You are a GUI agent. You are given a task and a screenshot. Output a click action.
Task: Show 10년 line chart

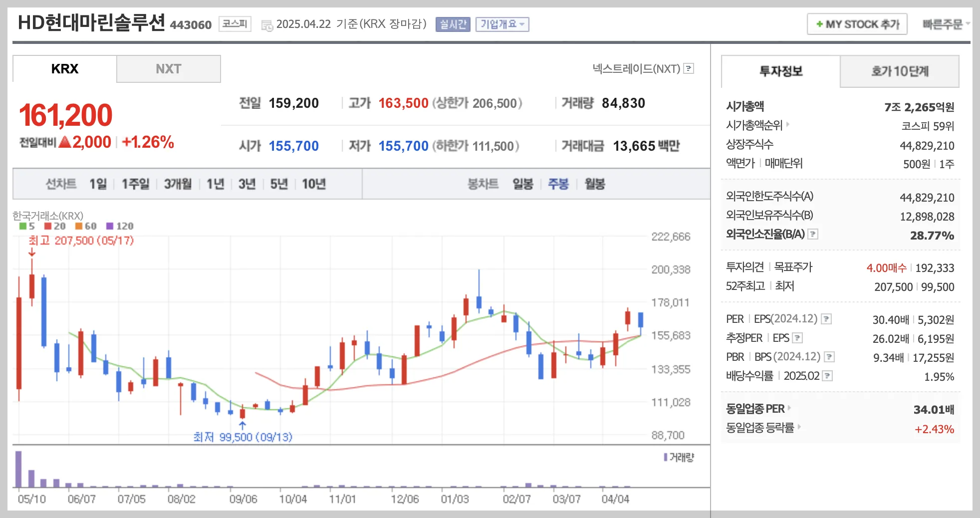coord(314,184)
